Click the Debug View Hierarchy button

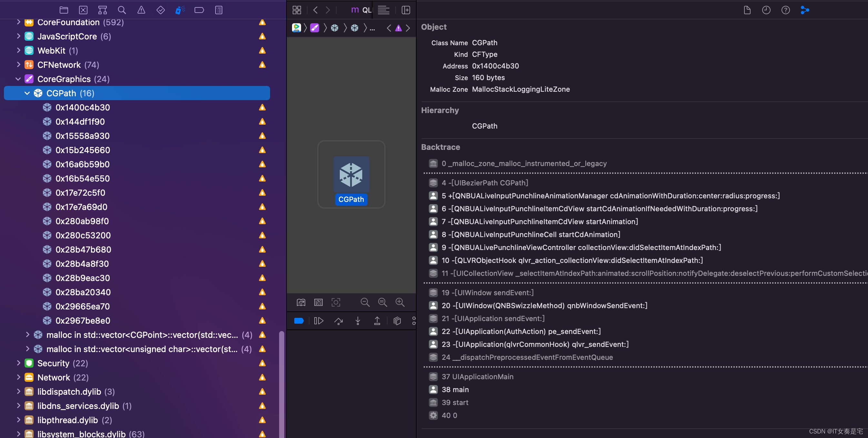pyautogui.click(x=397, y=321)
